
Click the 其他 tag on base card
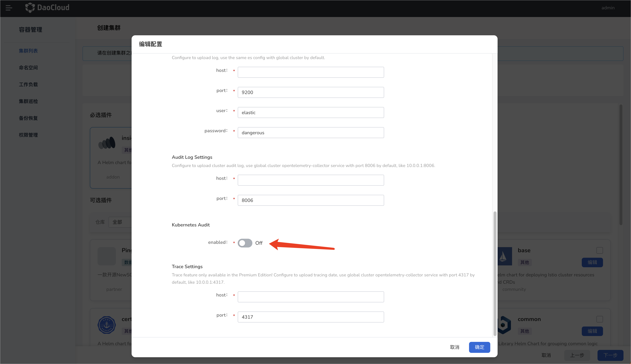click(524, 262)
